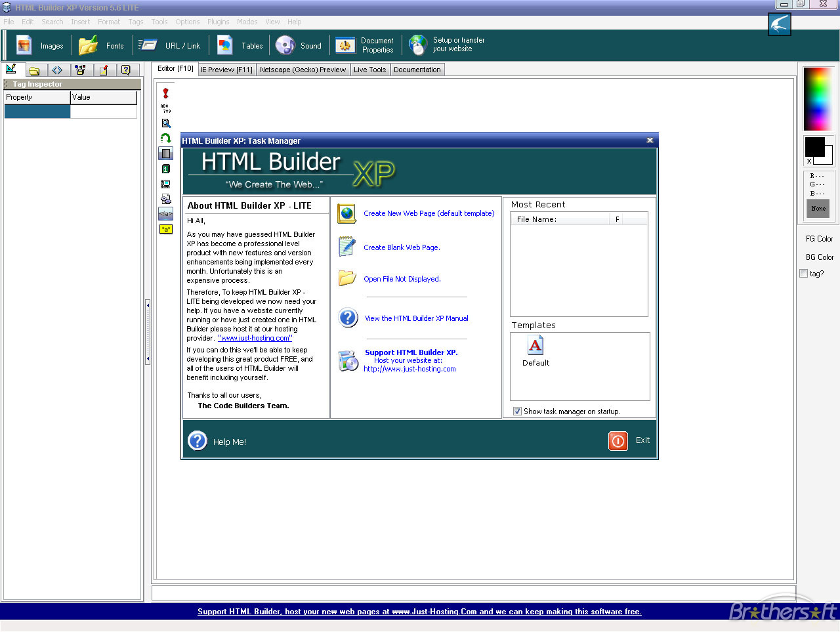The image size is (840, 632).
Task: Click the FG Color label
Action: point(820,239)
